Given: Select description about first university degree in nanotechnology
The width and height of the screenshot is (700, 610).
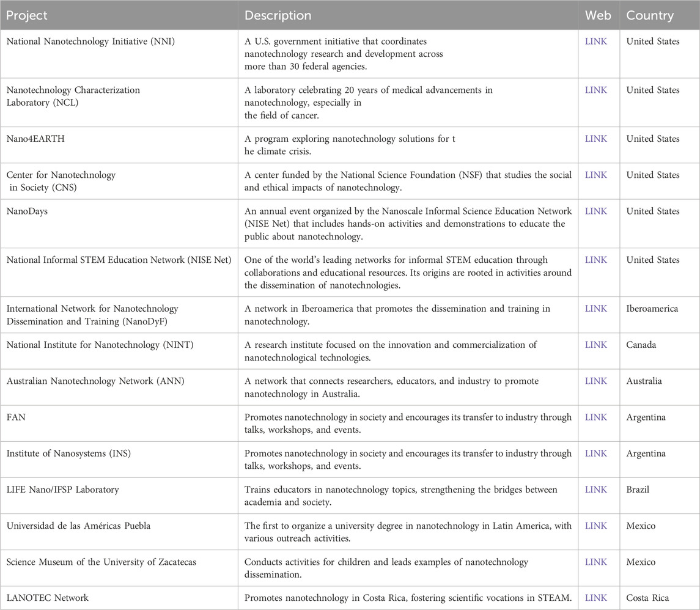Looking at the screenshot, I should 408,532.
